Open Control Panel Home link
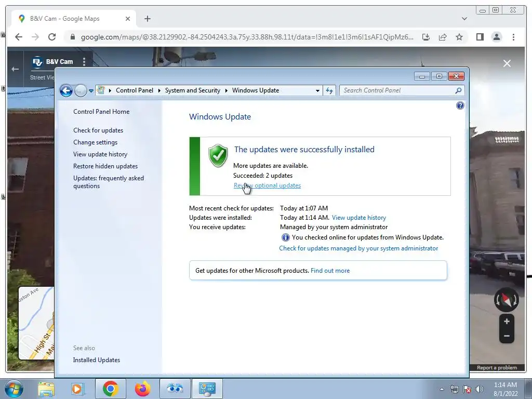This screenshot has width=532, height=399. click(101, 112)
